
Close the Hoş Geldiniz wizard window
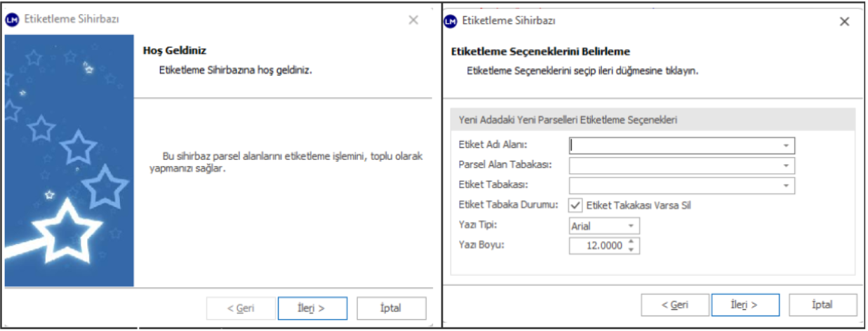[413, 20]
